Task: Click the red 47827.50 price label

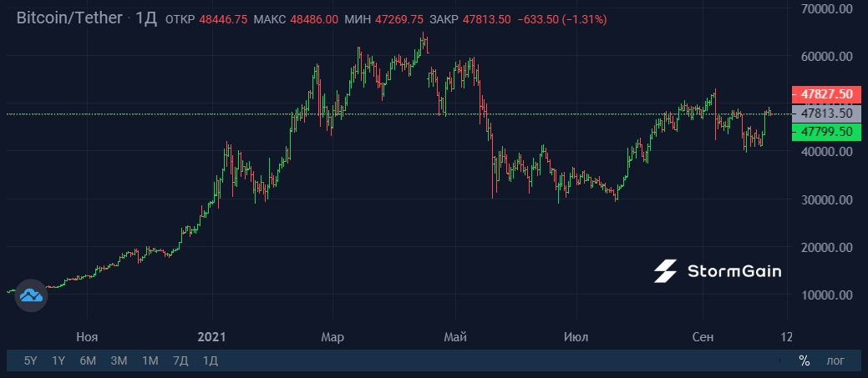Action: [x=826, y=94]
